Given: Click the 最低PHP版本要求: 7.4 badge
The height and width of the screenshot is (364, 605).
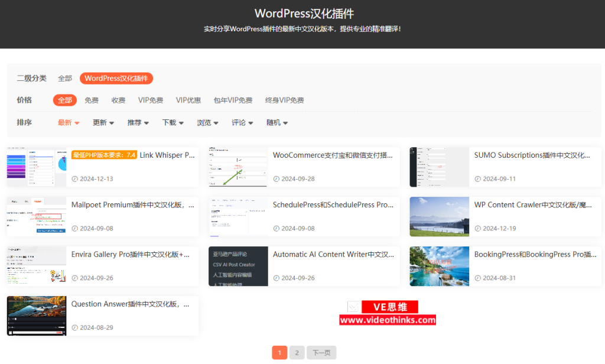Looking at the screenshot, I should click(x=104, y=155).
